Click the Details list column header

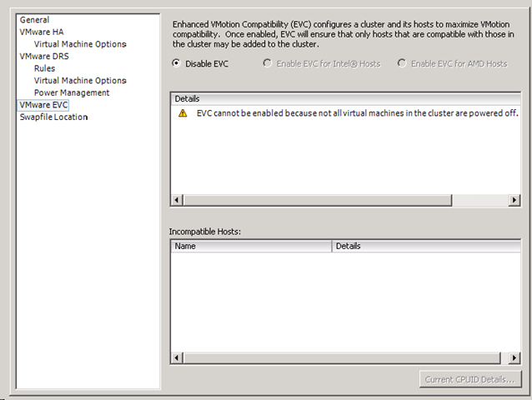pos(346,98)
